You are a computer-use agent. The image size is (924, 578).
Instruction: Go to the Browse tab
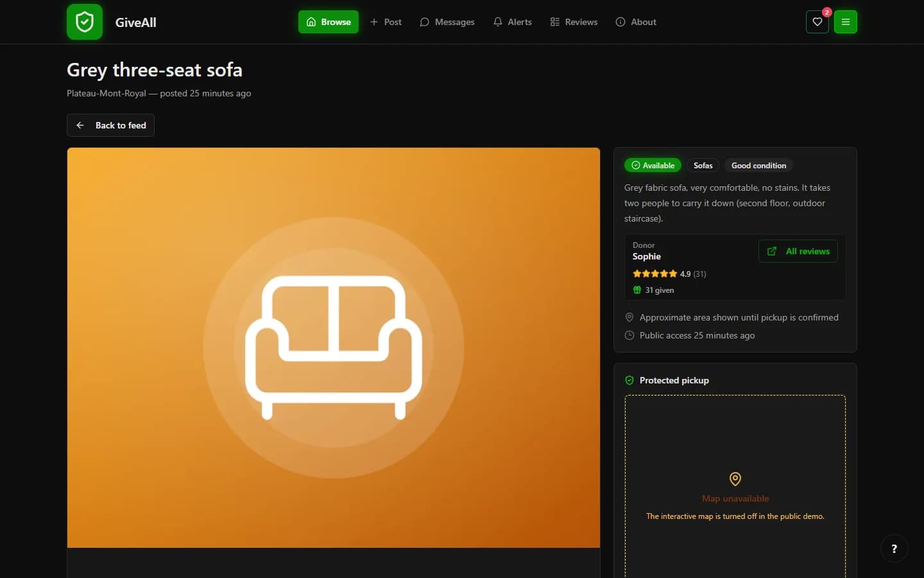pos(329,22)
